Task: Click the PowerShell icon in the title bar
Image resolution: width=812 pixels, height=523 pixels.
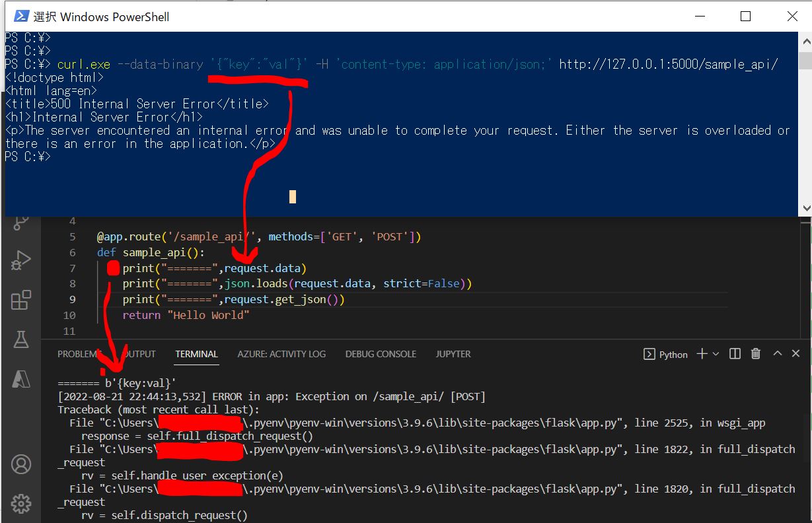Action: [x=20, y=16]
